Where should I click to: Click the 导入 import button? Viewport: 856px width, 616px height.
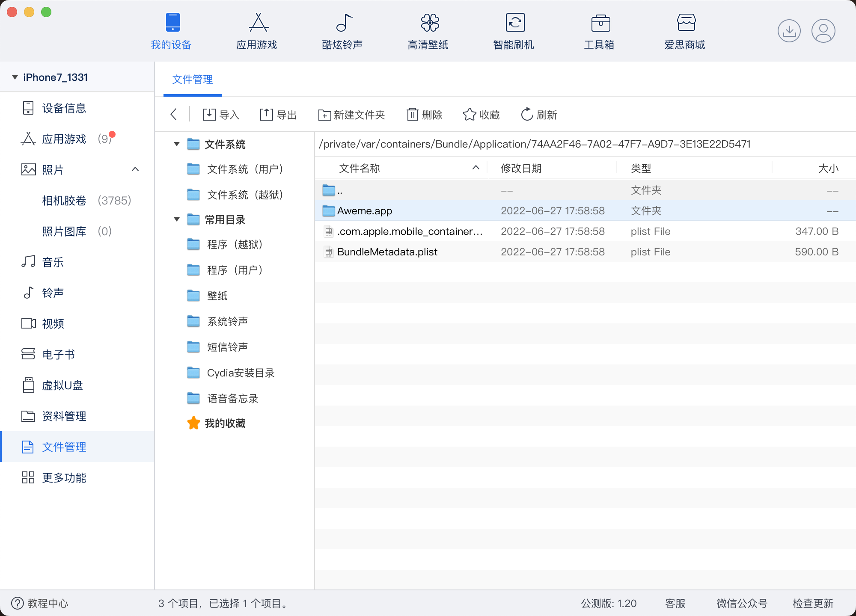point(221,115)
